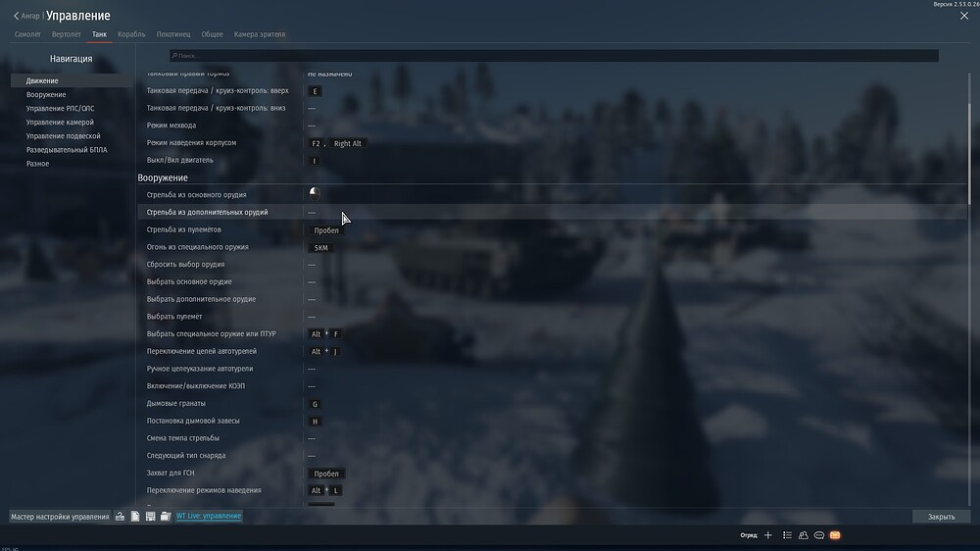Select the Танк tab
The width and height of the screenshot is (980, 551).
[99, 34]
